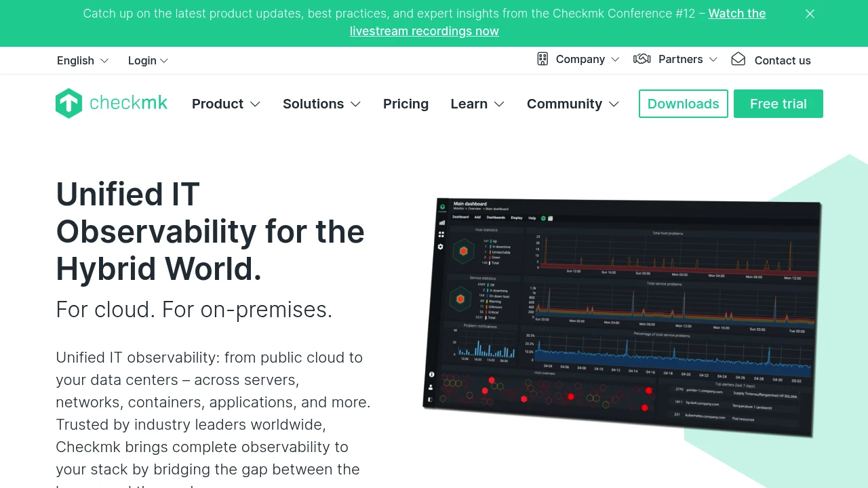Click the Downloads button
This screenshot has width=868, height=488.
684,104
